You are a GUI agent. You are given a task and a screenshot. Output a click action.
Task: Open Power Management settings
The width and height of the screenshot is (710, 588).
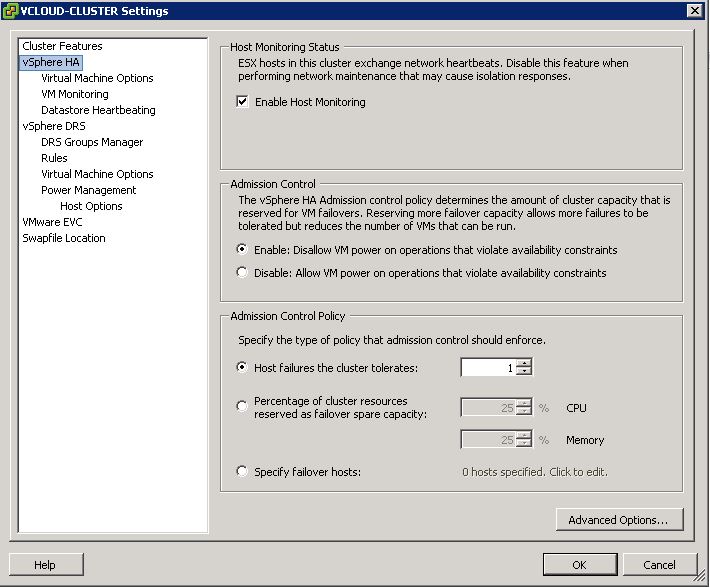[88, 190]
